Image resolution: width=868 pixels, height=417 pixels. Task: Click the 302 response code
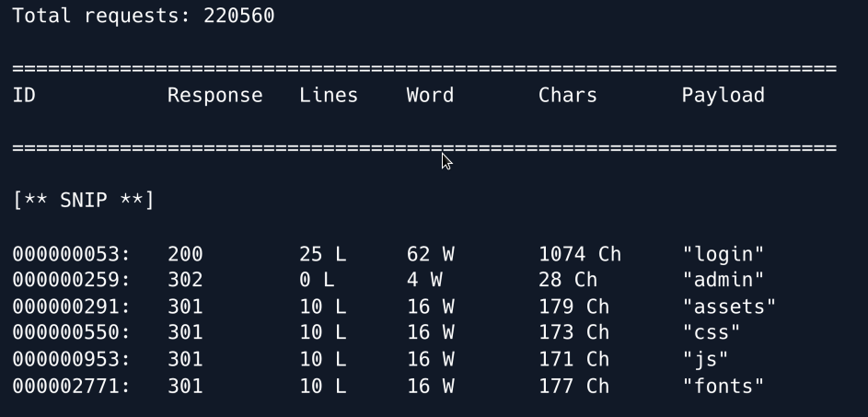click(x=185, y=280)
